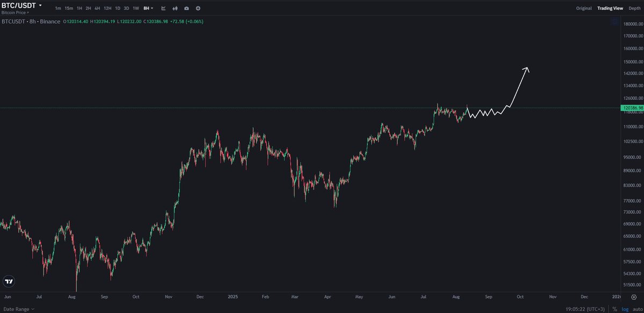Click the Nov label right of 2025

click(x=552, y=296)
